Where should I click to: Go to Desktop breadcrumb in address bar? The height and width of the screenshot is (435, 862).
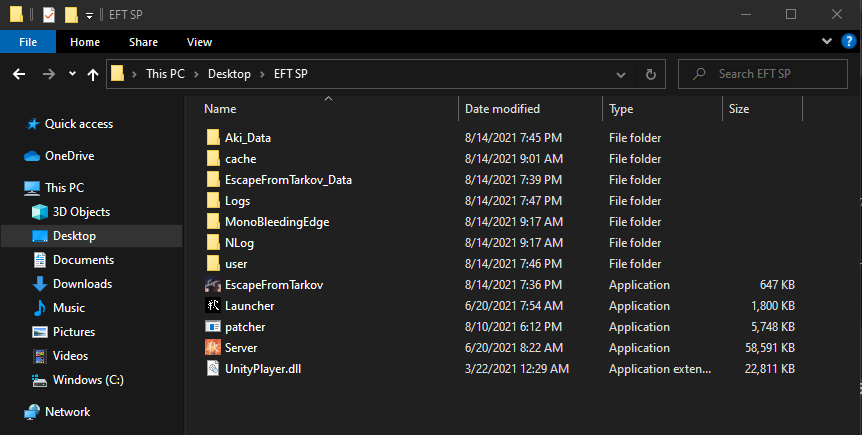point(229,74)
